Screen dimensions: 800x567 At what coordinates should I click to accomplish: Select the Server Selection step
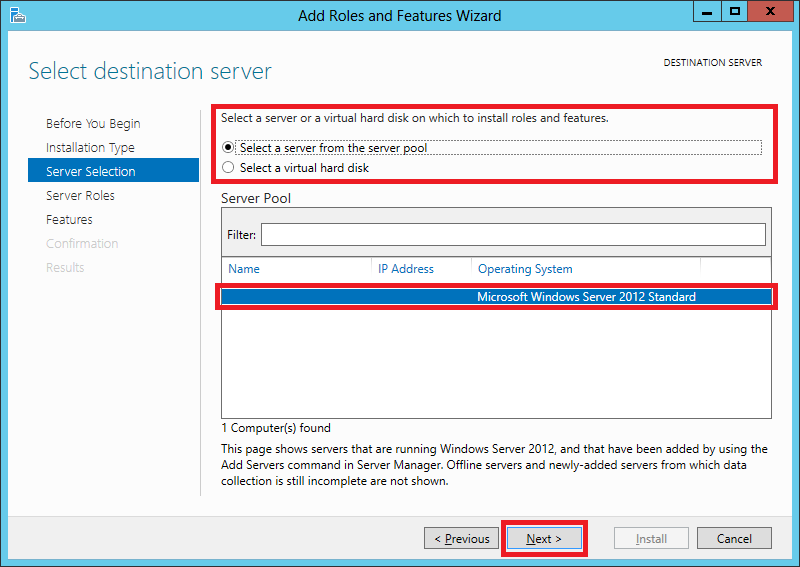click(91, 172)
